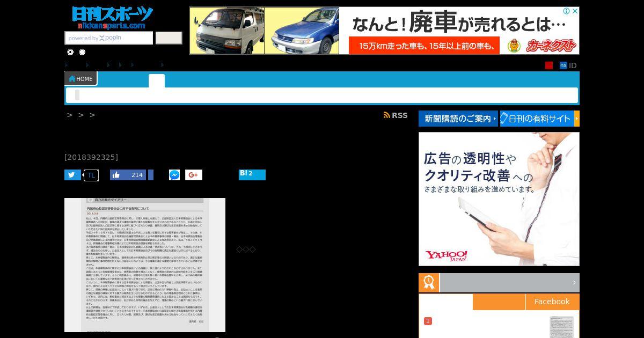
Task: Share the article on Google+
Action: 194,175
